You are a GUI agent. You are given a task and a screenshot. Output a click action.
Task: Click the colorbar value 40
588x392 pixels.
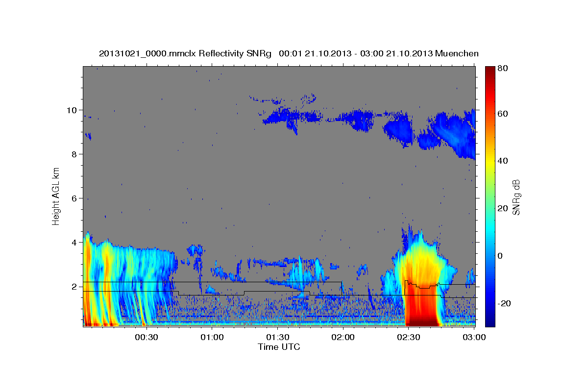click(502, 161)
